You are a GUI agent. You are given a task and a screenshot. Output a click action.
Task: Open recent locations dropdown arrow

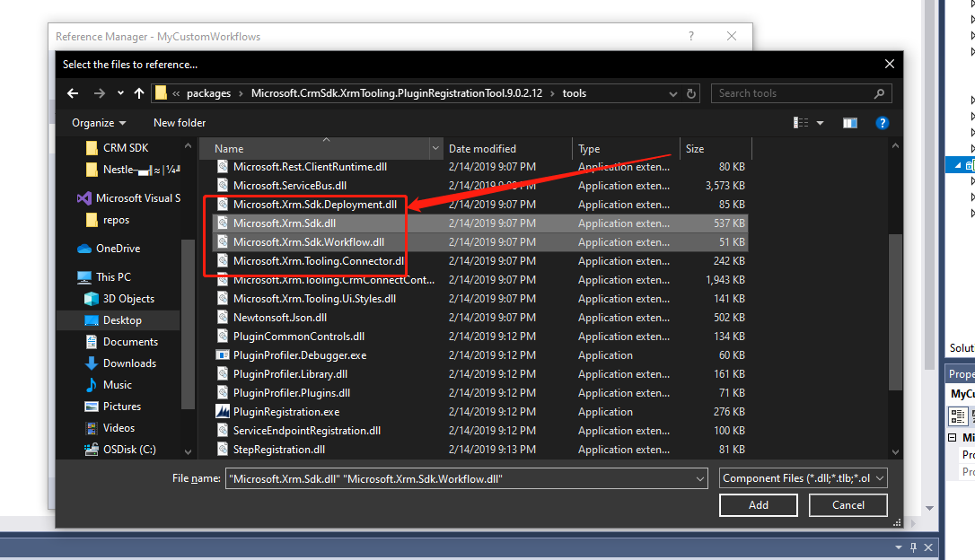point(120,93)
